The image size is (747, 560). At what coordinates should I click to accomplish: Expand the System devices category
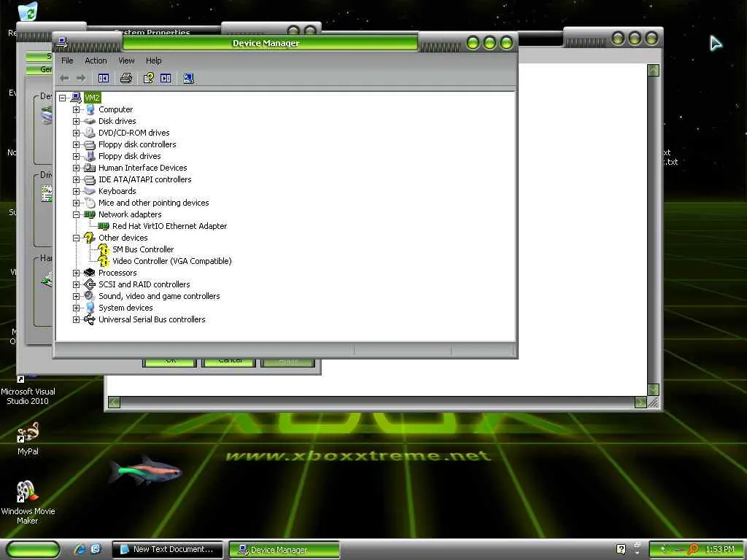76,308
